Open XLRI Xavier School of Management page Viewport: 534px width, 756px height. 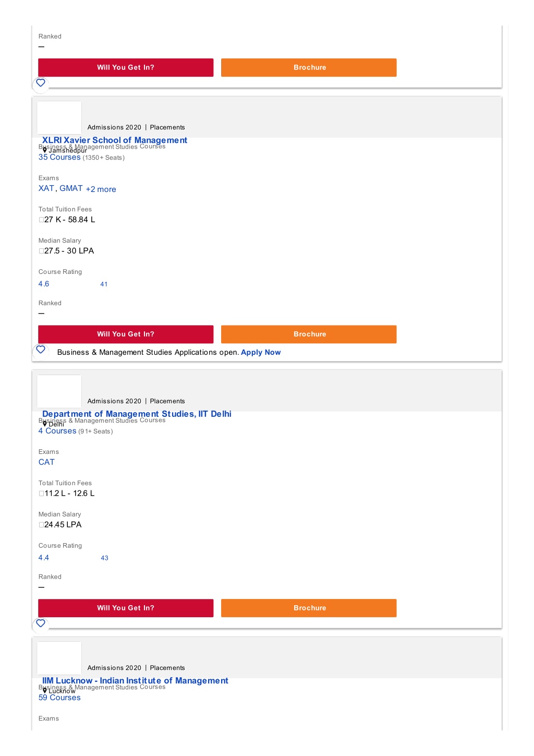114,140
